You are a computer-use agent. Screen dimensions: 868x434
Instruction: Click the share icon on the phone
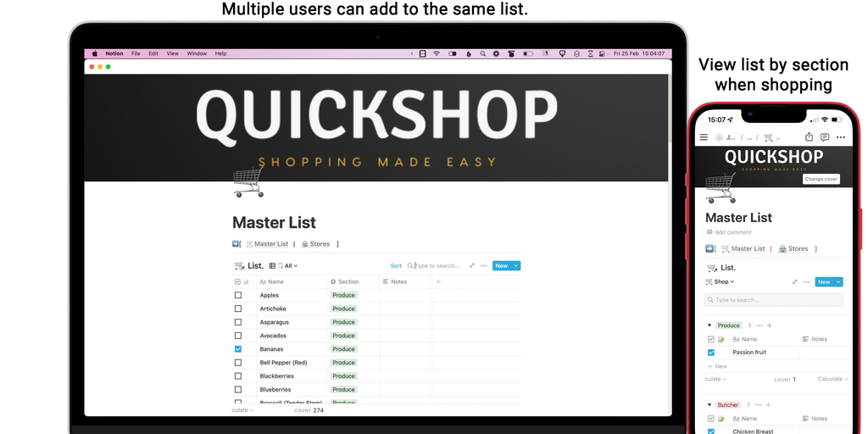809,136
